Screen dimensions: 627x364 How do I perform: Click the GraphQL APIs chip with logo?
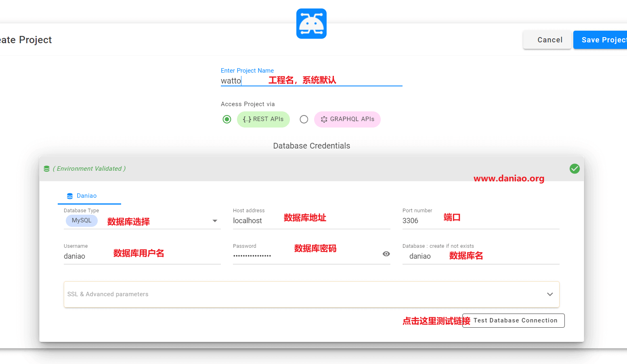[x=347, y=119]
